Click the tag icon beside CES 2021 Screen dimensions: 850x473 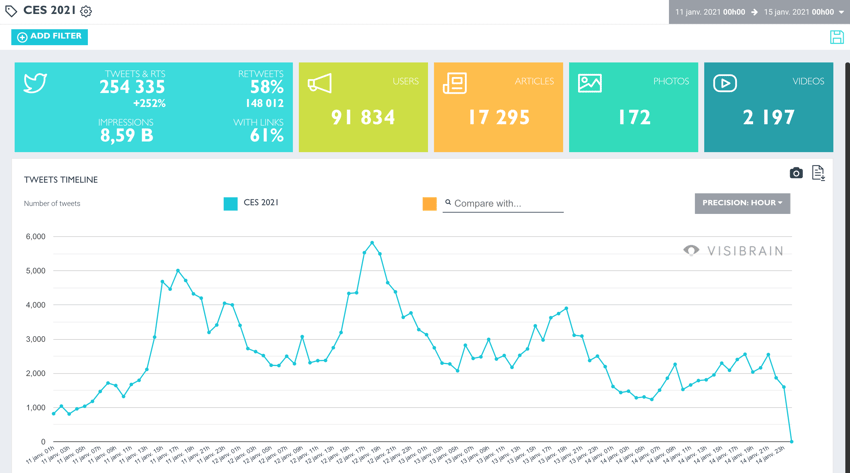(11, 12)
